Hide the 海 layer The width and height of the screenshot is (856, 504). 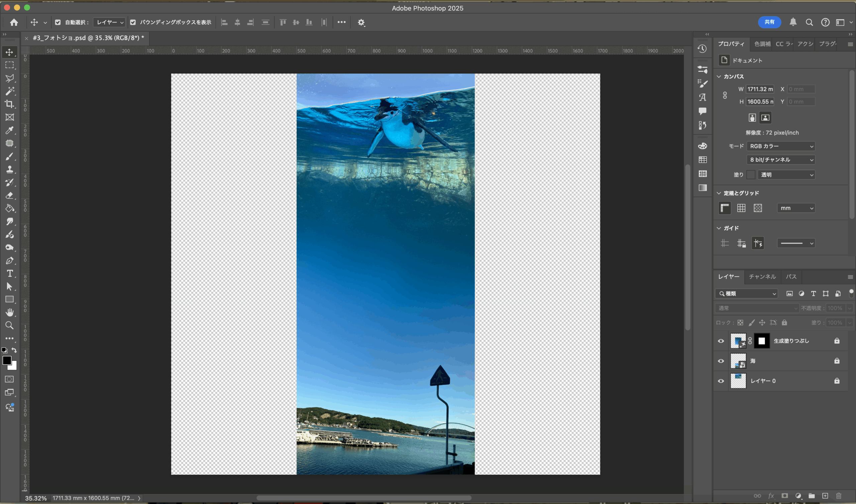(721, 361)
